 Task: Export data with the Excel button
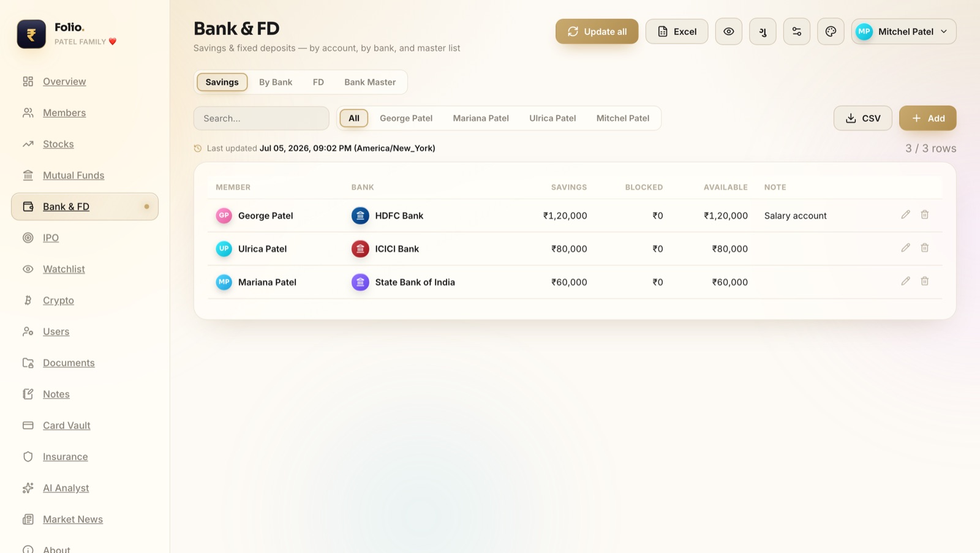point(677,31)
